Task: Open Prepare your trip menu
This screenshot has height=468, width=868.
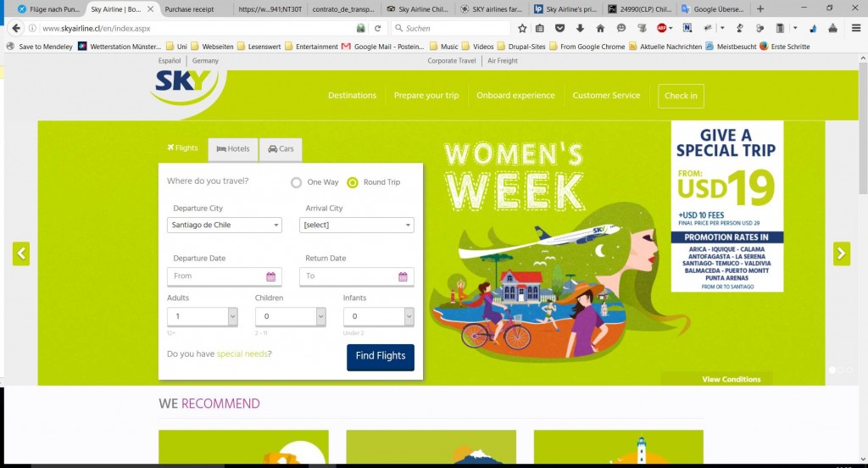Action: coord(426,95)
